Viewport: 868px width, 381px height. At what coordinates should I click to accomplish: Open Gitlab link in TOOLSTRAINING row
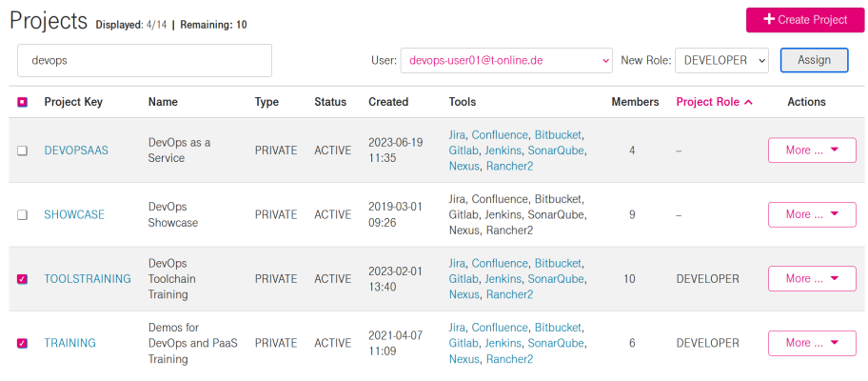(x=464, y=278)
